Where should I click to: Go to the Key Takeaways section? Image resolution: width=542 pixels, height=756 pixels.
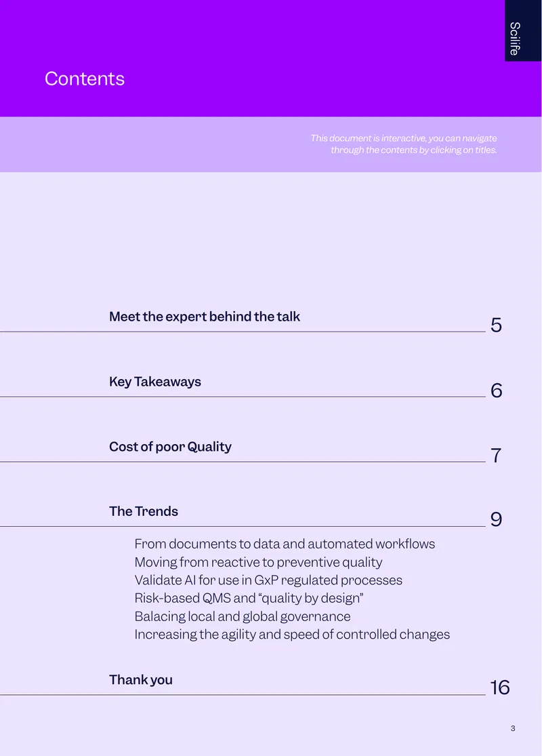point(154,382)
